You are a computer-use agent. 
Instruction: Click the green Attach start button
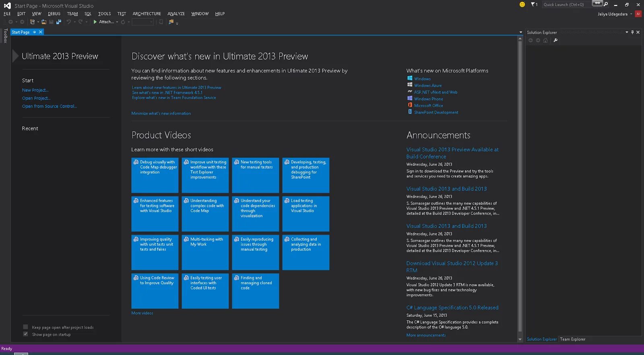click(103, 22)
